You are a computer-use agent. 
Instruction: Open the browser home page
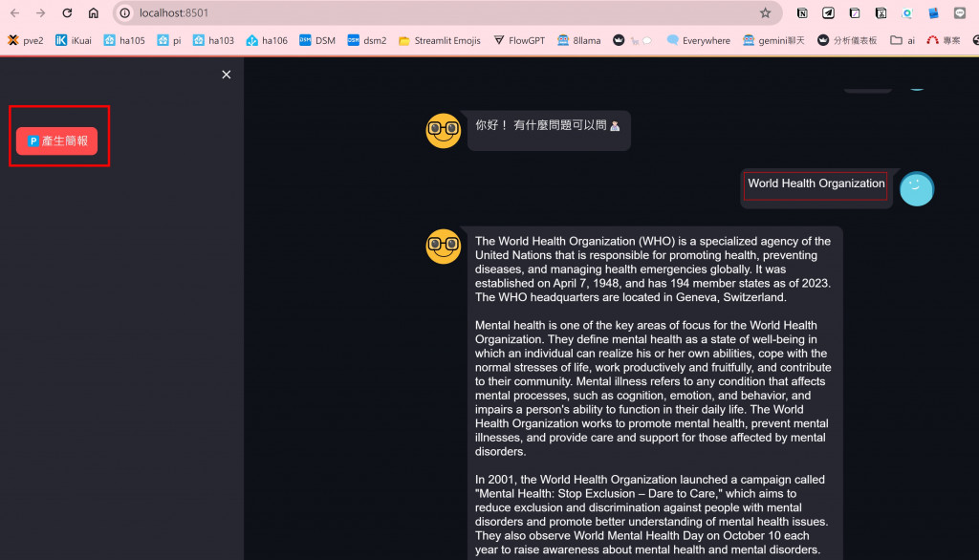[x=93, y=12]
